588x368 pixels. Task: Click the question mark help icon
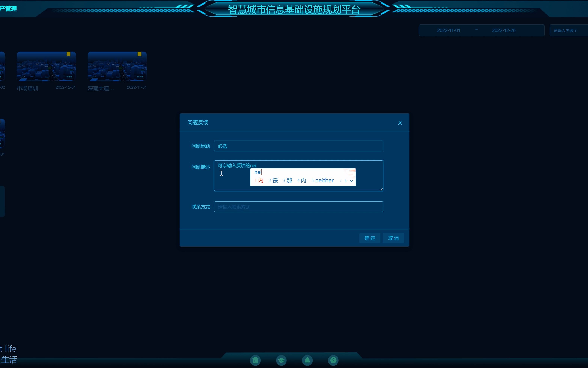click(333, 360)
